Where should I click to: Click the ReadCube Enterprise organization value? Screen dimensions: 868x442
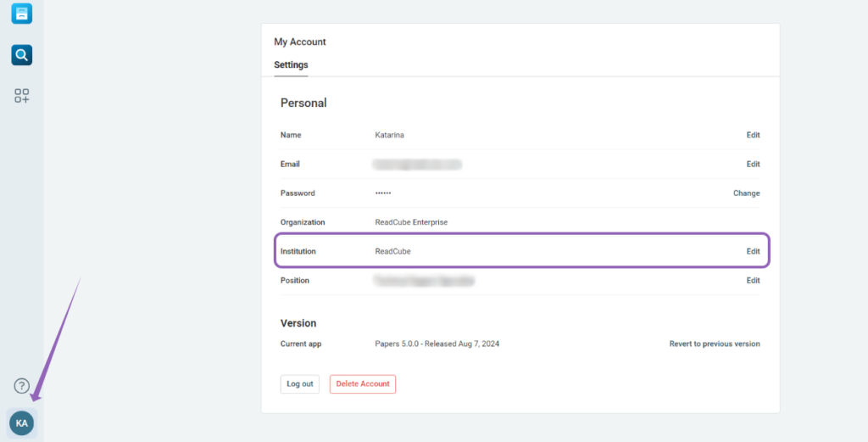point(411,222)
